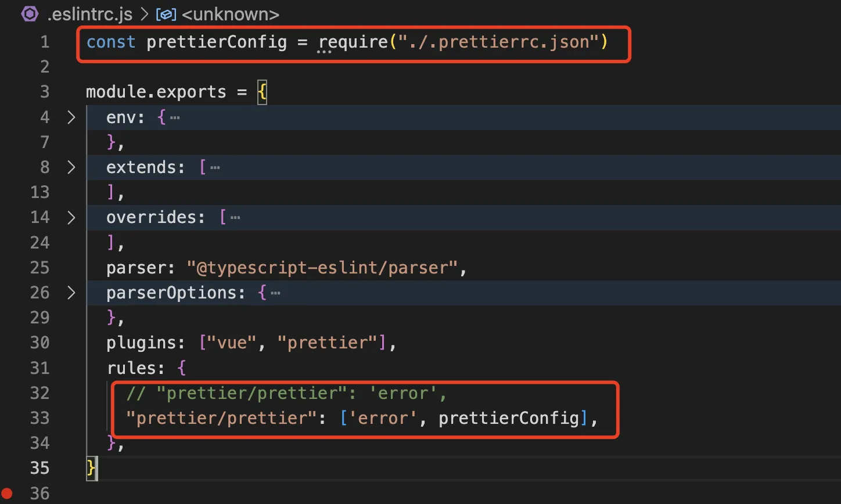Unfold the ellipsis after overrides: [
Image resolution: width=841 pixels, height=504 pixels.
pos(235,218)
